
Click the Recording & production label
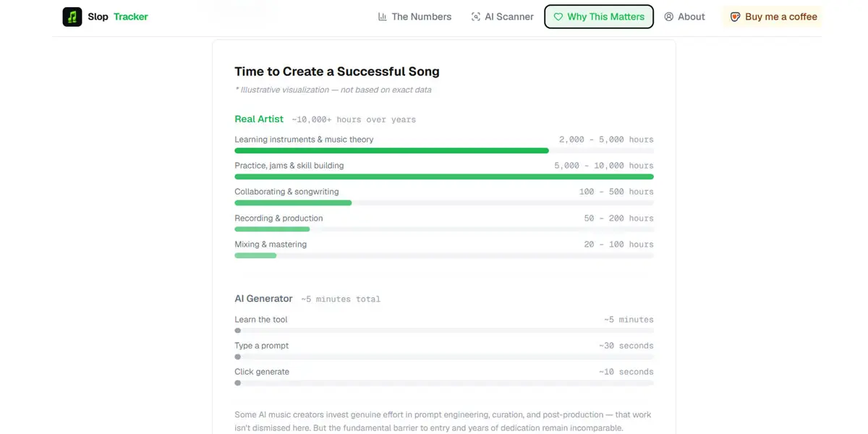pyautogui.click(x=278, y=218)
